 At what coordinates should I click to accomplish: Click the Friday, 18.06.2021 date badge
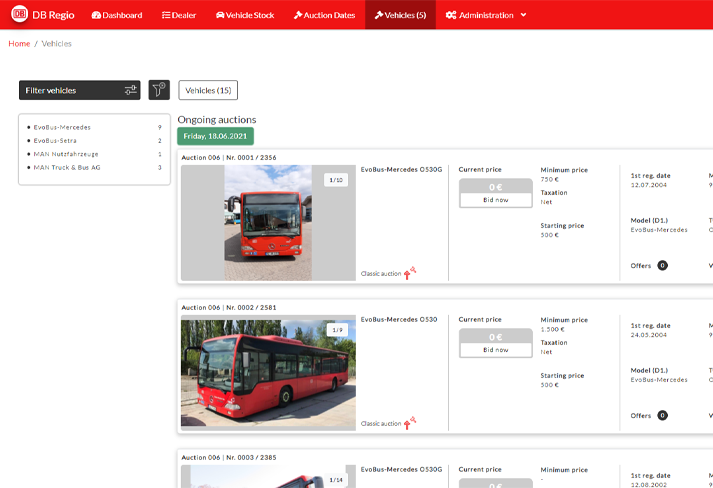coord(215,136)
